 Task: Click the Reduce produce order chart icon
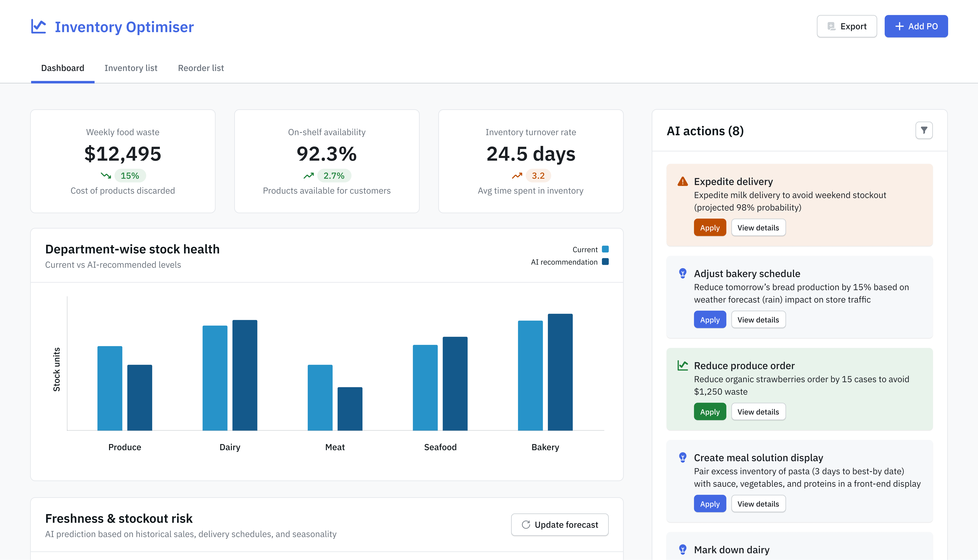[683, 365]
